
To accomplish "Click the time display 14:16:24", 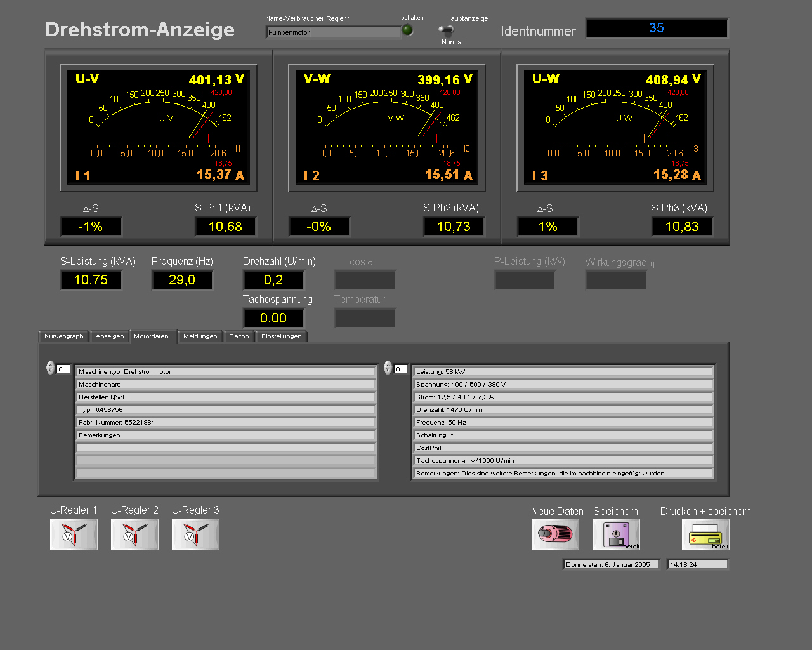I will coord(697,564).
